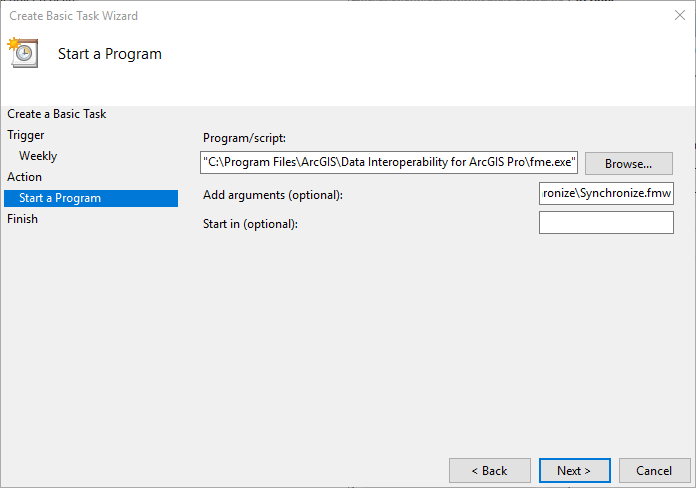Viewport: 696px width, 488px height.
Task: Click the Add arguments (optional): label
Action: coord(273,195)
